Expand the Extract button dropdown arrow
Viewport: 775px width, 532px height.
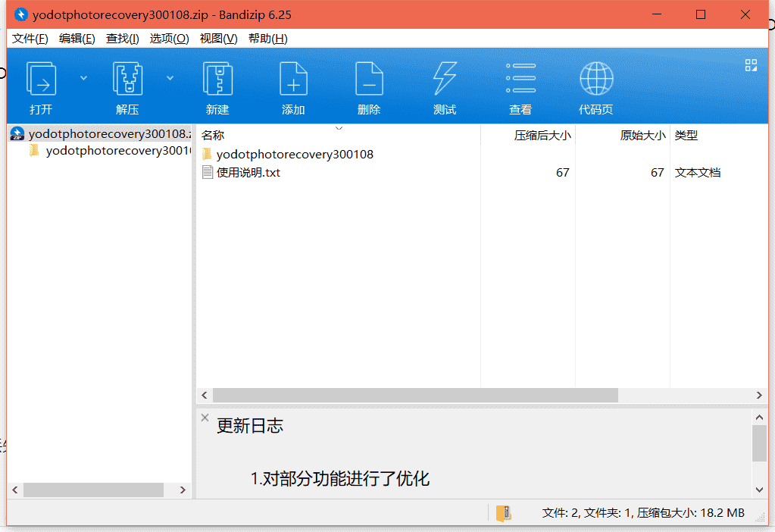(170, 78)
